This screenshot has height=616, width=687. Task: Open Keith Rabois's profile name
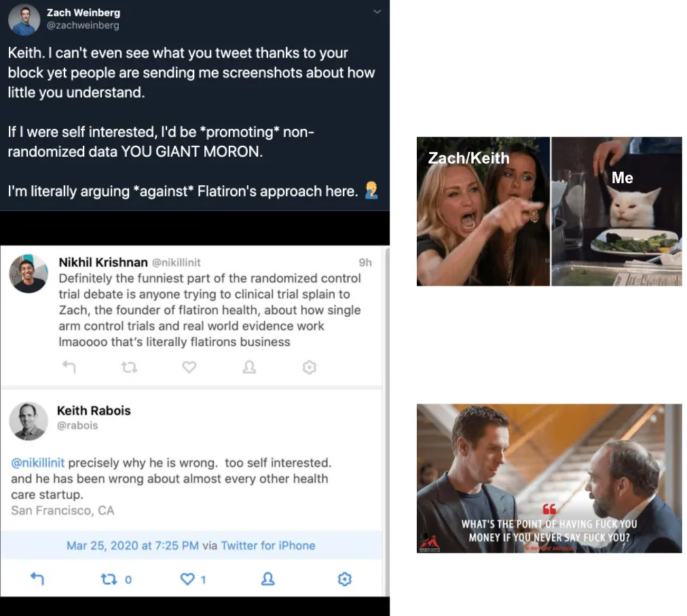tap(94, 410)
